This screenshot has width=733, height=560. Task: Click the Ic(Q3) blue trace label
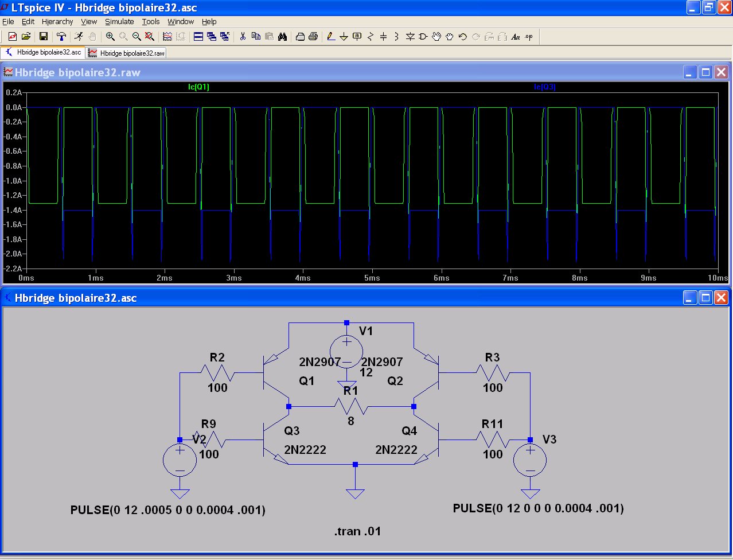544,87
